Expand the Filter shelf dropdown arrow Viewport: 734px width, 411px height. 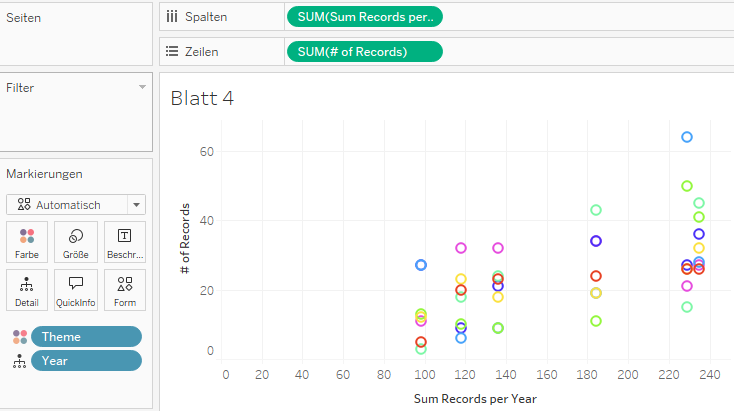point(142,88)
